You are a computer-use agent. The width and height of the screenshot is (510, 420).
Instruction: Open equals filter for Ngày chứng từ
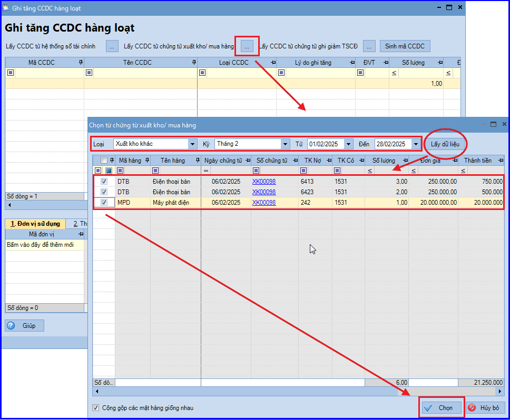pyautogui.click(x=206, y=171)
